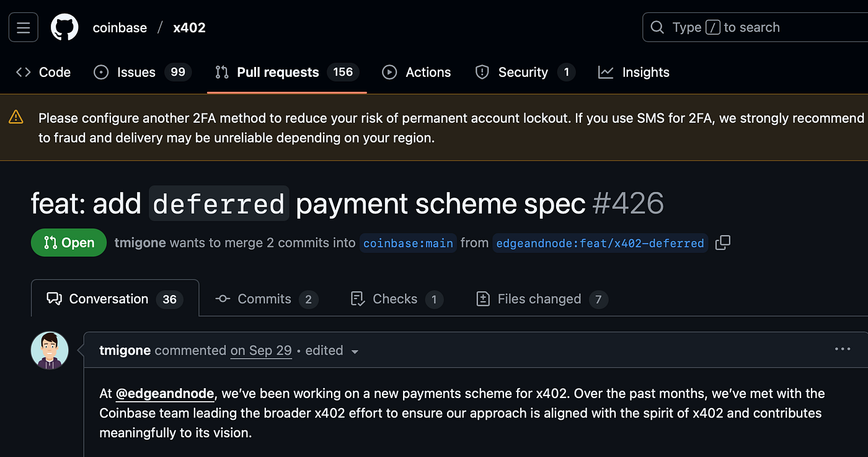The width and height of the screenshot is (868, 457).
Task: Open the Code tab
Action: tap(43, 73)
